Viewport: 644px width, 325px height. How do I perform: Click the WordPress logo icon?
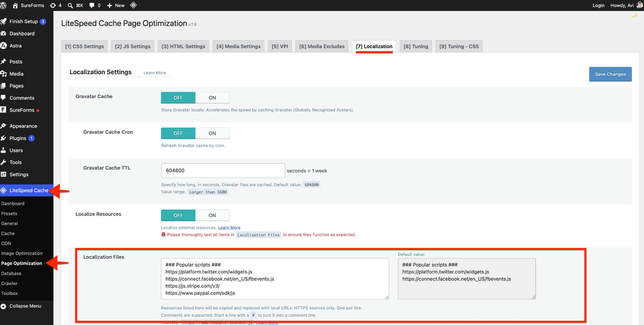point(4,5)
